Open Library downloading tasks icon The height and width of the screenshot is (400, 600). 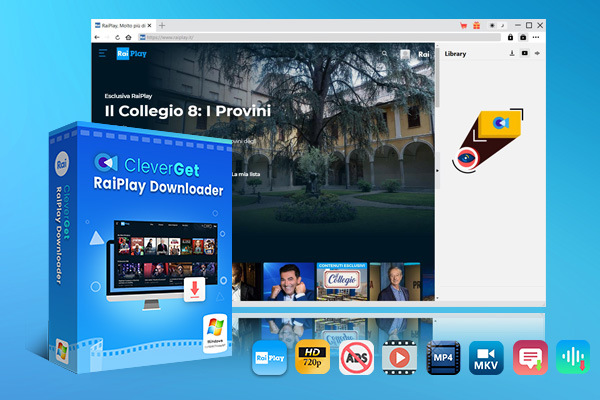(x=512, y=53)
